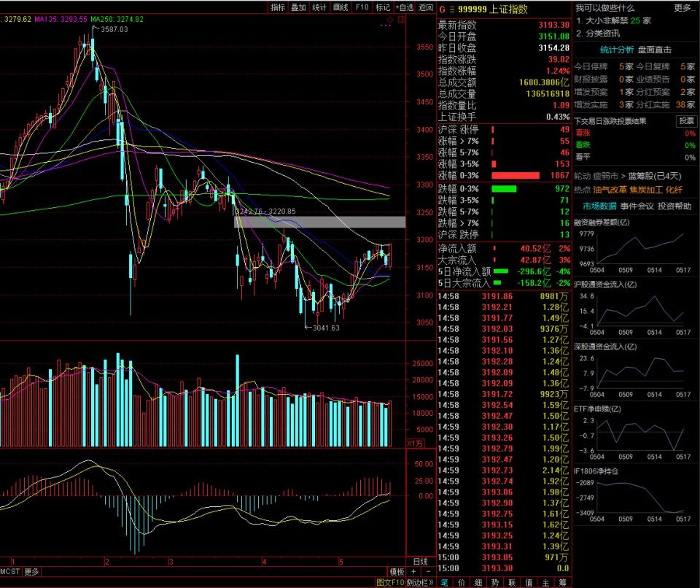Toggle the 标记 mark option

tap(383, 7)
